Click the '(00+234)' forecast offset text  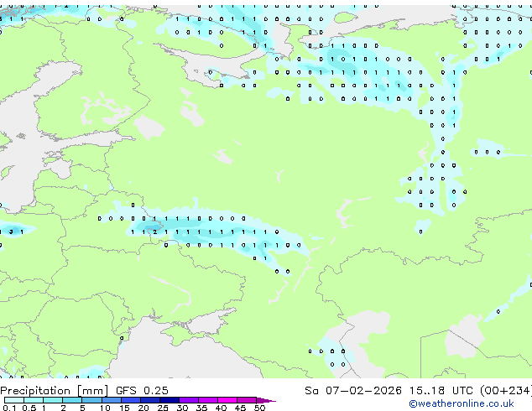click(506, 391)
